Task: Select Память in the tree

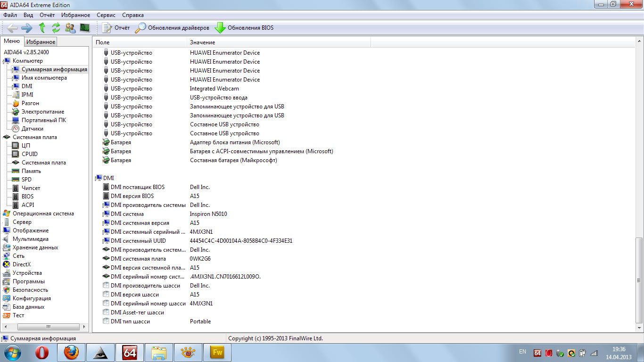Action: pyautogui.click(x=31, y=171)
